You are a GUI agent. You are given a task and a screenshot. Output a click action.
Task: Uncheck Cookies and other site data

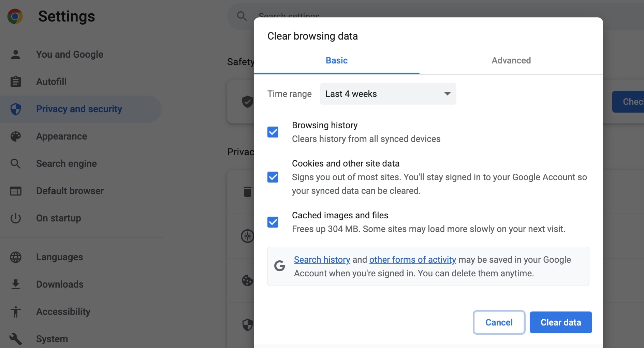pyautogui.click(x=273, y=177)
